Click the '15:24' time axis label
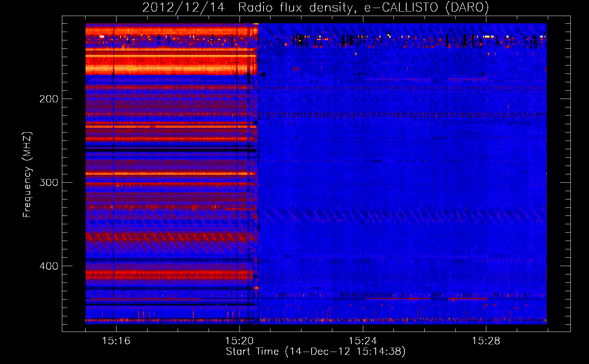This screenshot has width=589, height=364. [363, 341]
